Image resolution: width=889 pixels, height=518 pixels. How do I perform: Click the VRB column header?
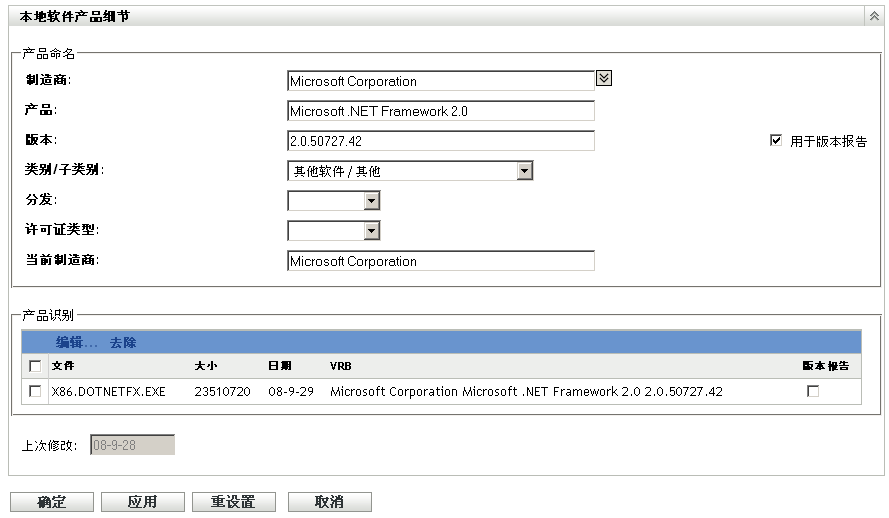pos(341,366)
